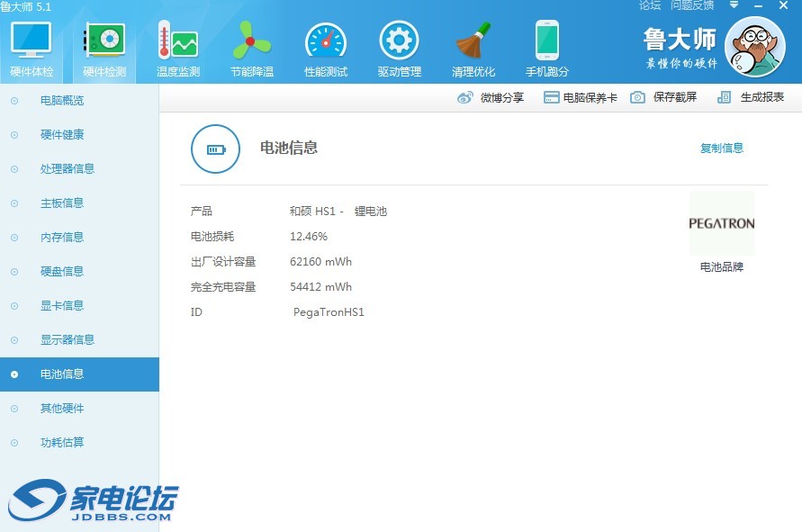Image resolution: width=802 pixels, height=532 pixels.
Task: Launch 性能测试 gauge icon
Action: (326, 41)
